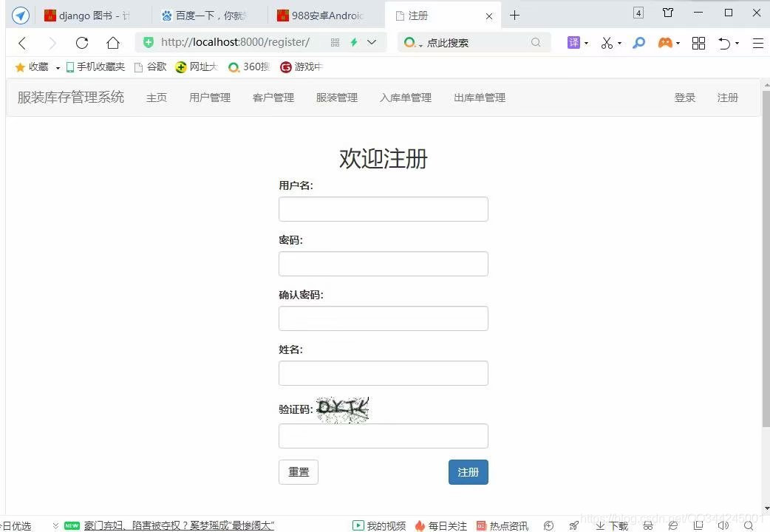The image size is (770, 532).
Task: Reload the page with refresh icon
Action: [82, 43]
